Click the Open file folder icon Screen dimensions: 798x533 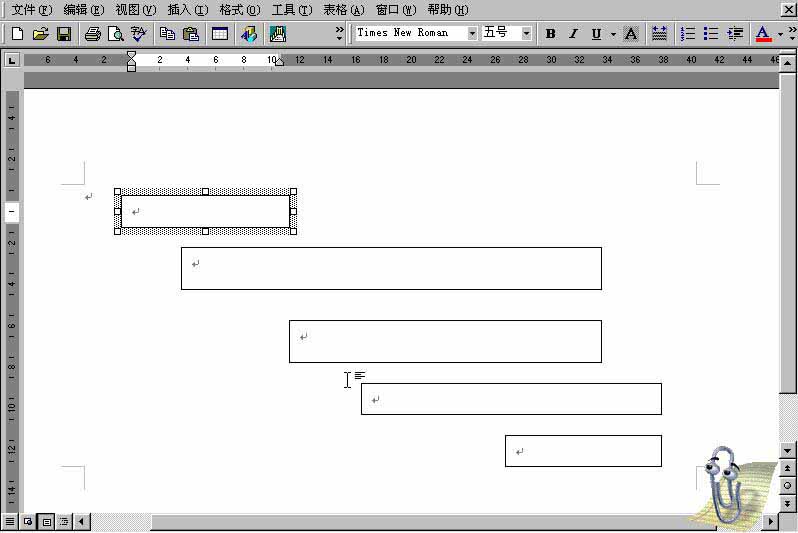(x=40, y=34)
